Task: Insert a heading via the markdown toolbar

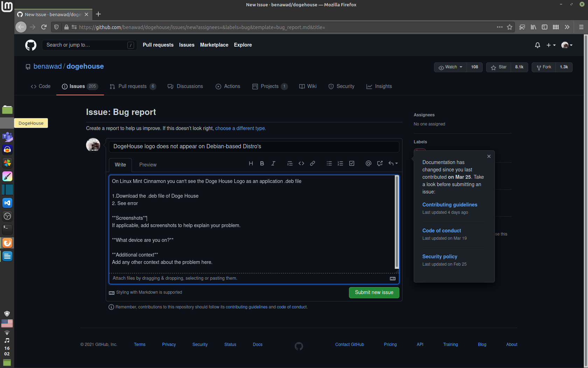Action: click(251, 163)
